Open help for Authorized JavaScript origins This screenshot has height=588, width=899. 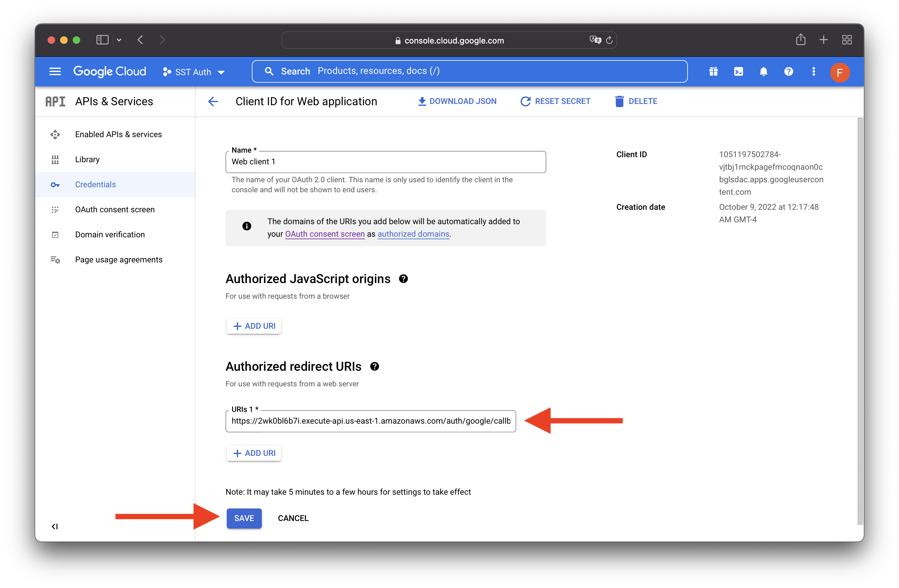[403, 279]
